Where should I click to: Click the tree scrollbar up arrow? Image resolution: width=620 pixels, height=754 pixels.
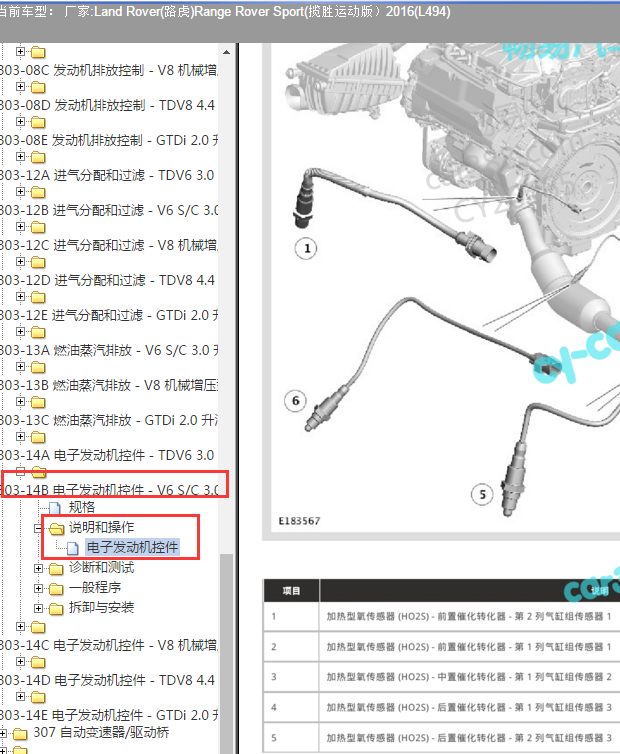pyautogui.click(x=226, y=52)
